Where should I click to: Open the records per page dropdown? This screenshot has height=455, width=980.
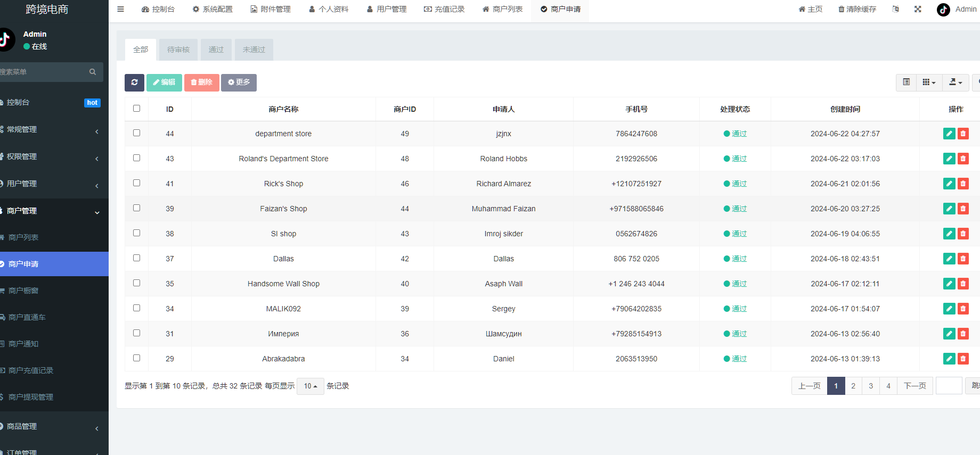coord(310,386)
